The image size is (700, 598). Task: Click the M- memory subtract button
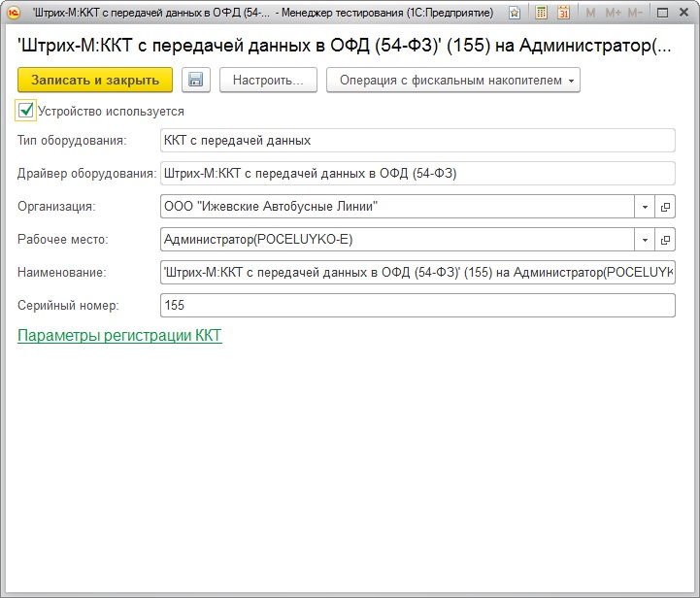(635, 14)
